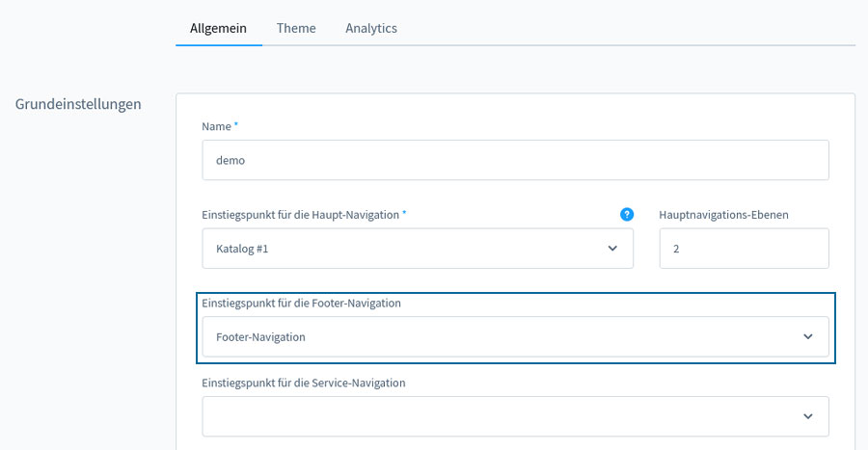Click the Einstiegspunkt für die Haupt-Navigation label

[301, 215]
